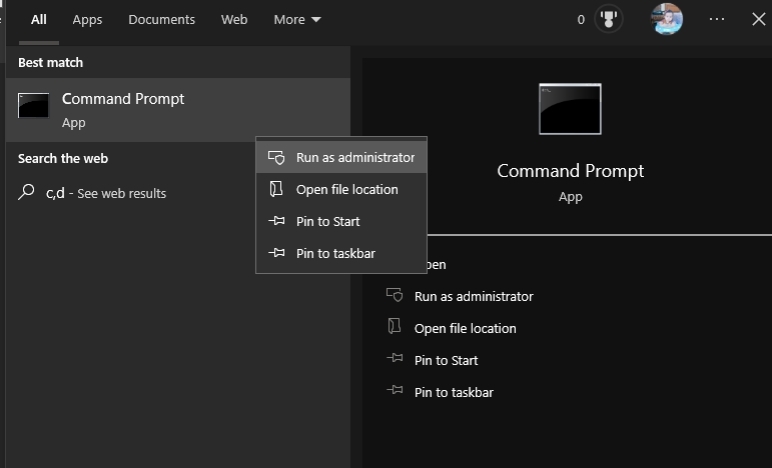Click the folder icon for Open file location in context menu
The height and width of the screenshot is (468, 772).
click(277, 189)
